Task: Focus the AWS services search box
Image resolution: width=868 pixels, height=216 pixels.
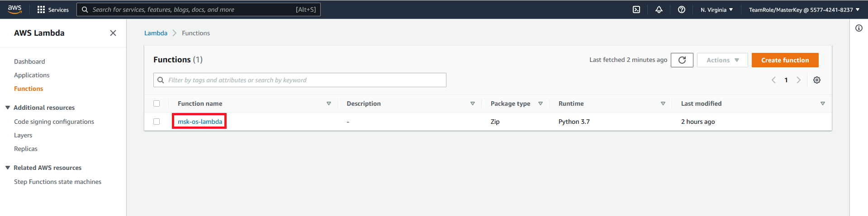Action: point(199,9)
